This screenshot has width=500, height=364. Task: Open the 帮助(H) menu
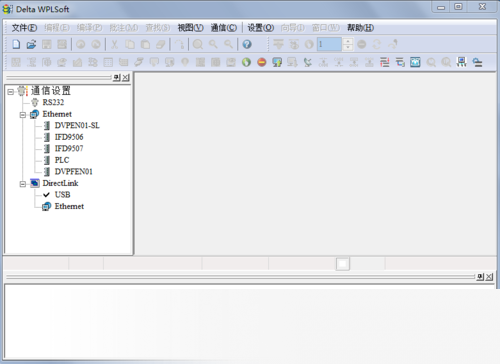tap(360, 28)
